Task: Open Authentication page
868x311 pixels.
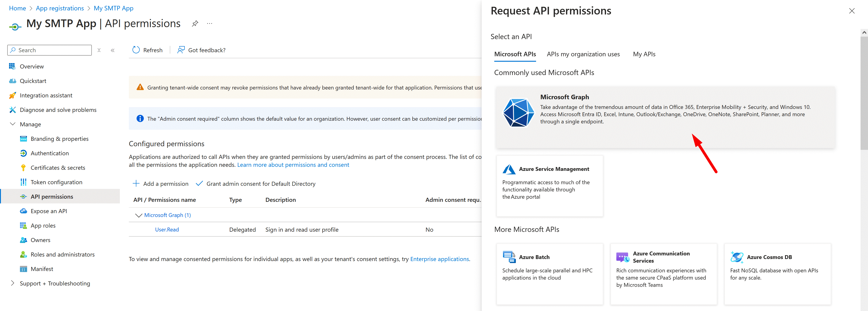Action: pyautogui.click(x=50, y=153)
